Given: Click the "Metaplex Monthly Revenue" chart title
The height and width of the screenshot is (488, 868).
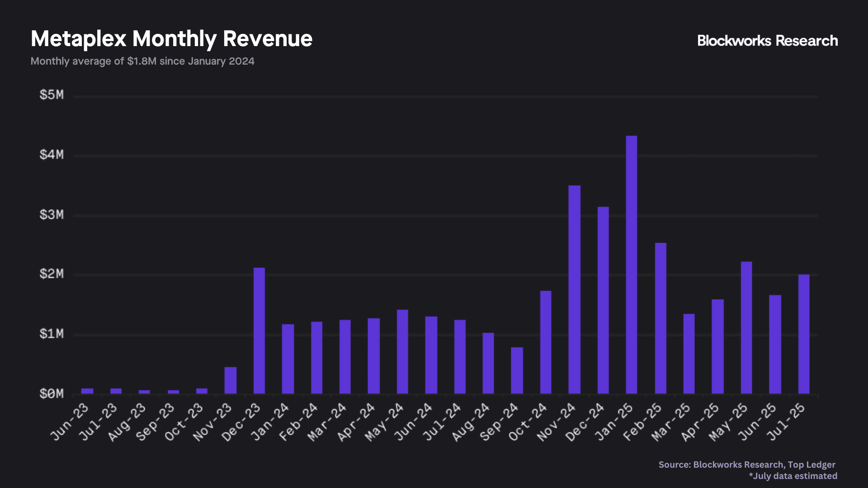Looking at the screenshot, I should pyautogui.click(x=171, y=39).
